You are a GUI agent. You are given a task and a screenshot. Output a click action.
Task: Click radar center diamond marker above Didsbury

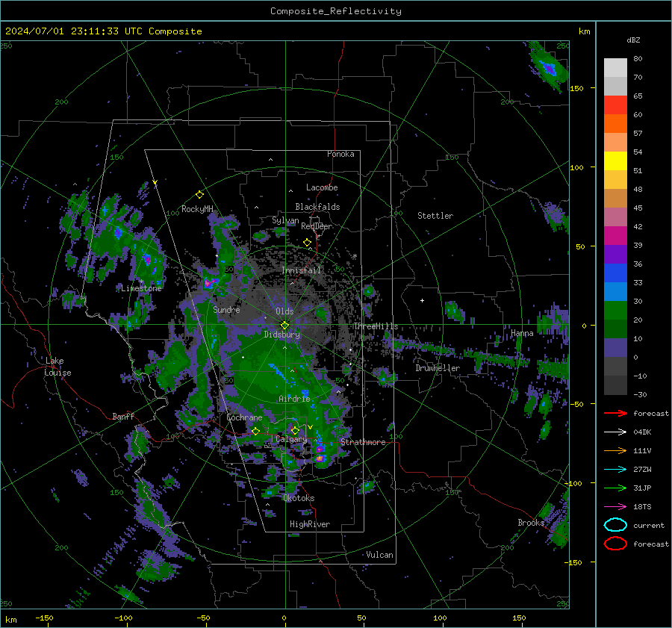pos(284,325)
